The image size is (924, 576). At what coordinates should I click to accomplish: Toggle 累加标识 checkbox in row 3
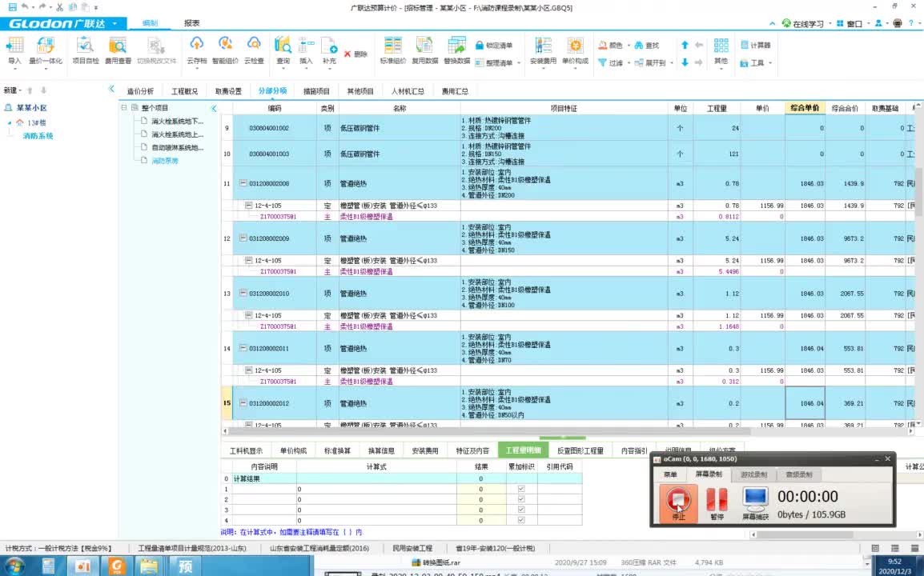pyautogui.click(x=521, y=510)
